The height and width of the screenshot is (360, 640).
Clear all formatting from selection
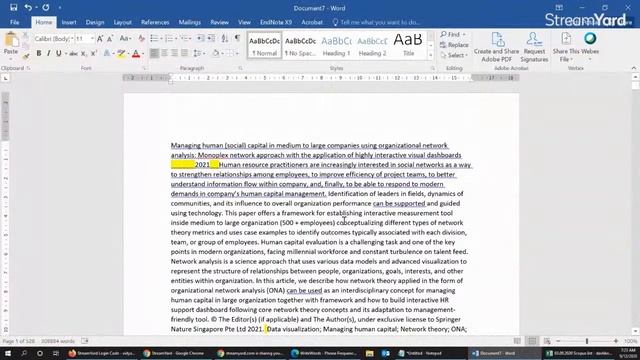(x=141, y=39)
